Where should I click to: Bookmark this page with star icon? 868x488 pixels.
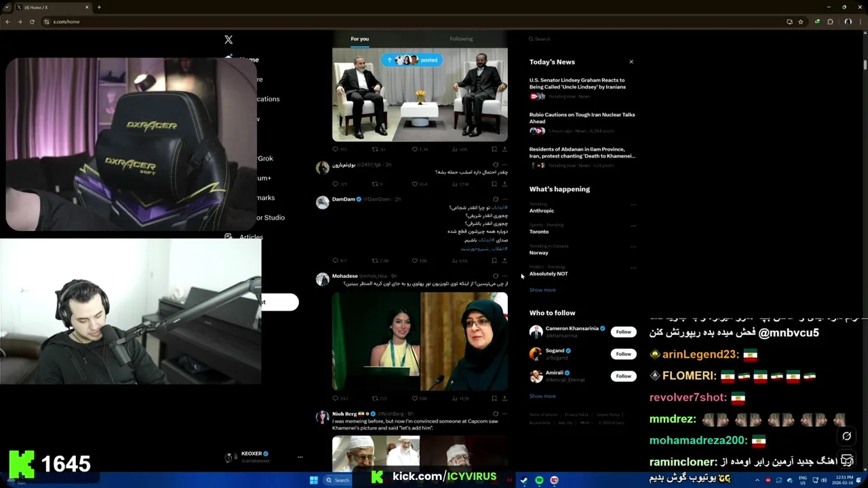(800, 22)
